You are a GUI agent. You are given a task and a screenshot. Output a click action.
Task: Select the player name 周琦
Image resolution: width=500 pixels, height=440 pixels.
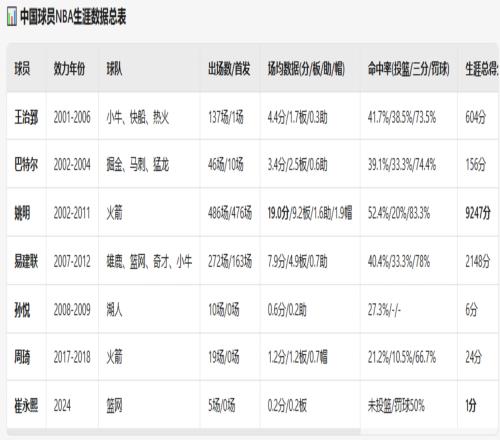pyautogui.click(x=22, y=357)
